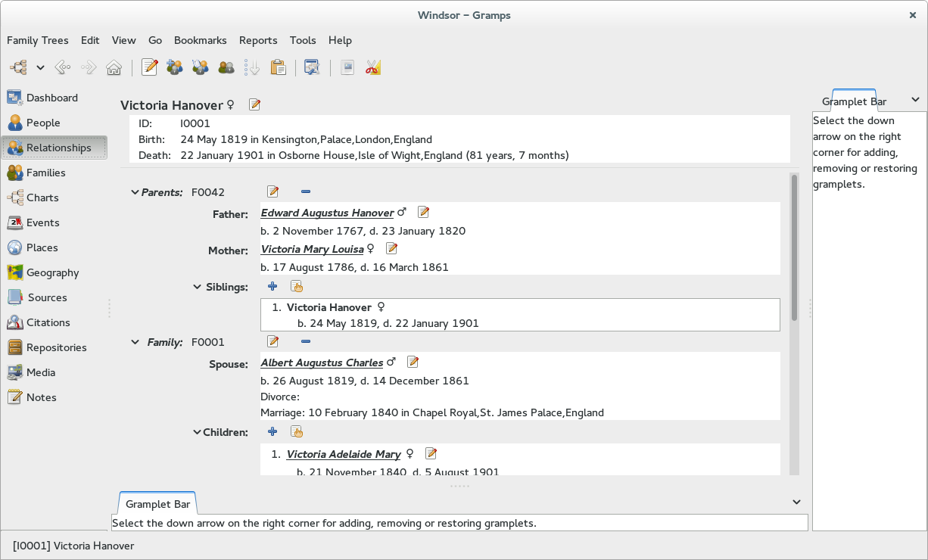Collapse the Parents section
Image resolution: width=928 pixels, height=560 pixels.
tap(135, 192)
